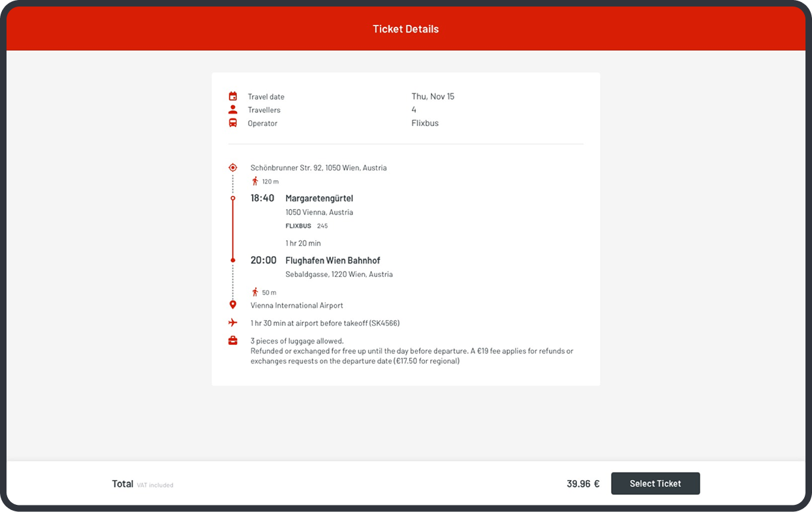Click the FLIXBUS 245 route label
Screen dimensions: 812x512
(306, 226)
